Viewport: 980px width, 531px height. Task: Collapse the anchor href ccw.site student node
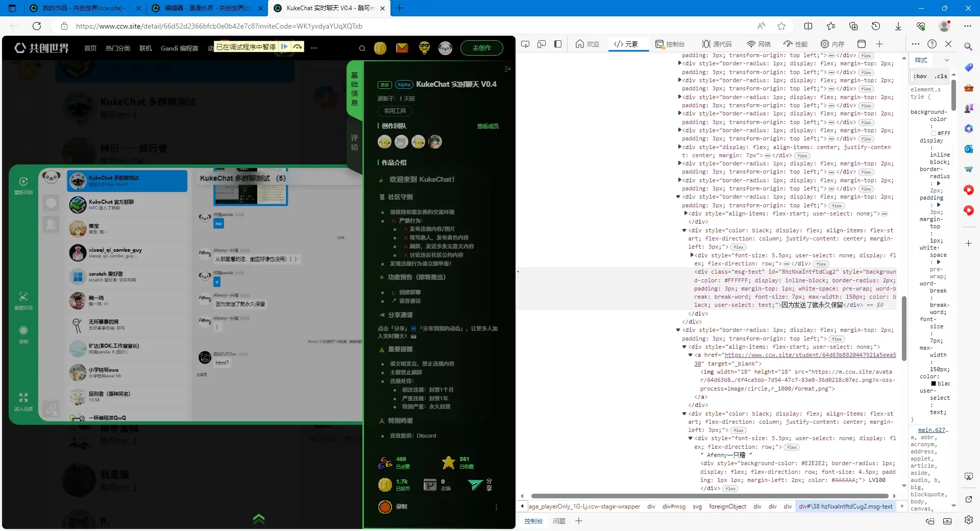pyautogui.click(x=691, y=355)
